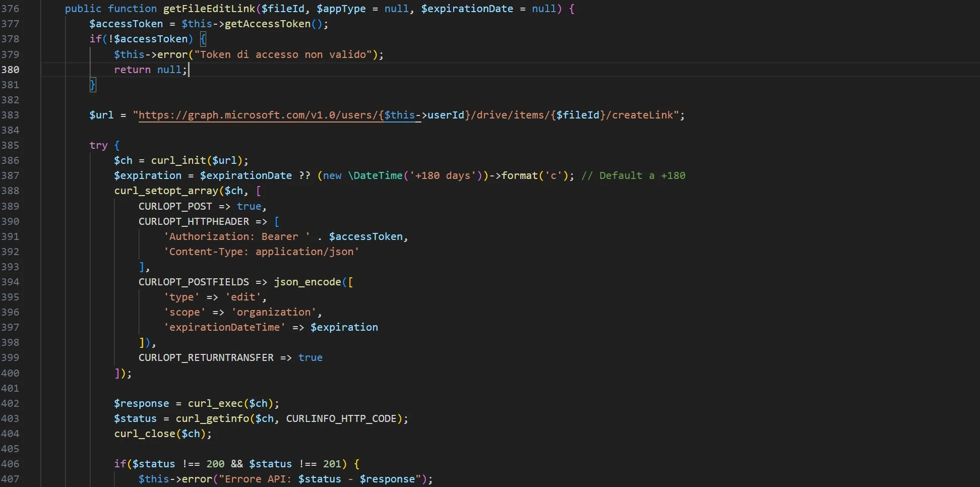This screenshot has width=980, height=487.
Task: Click the highlighted closing brace on line 381
Action: pyautogui.click(x=93, y=85)
